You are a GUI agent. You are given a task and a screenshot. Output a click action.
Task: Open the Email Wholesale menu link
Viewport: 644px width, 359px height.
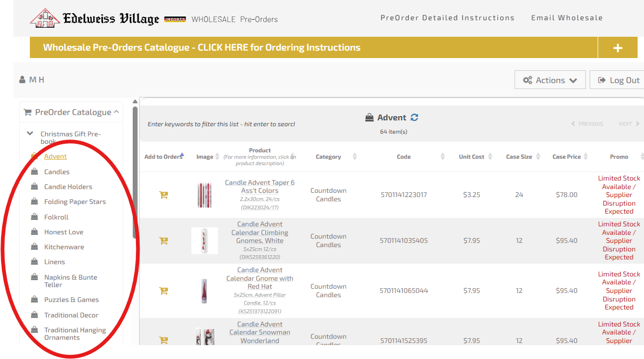[x=567, y=18]
